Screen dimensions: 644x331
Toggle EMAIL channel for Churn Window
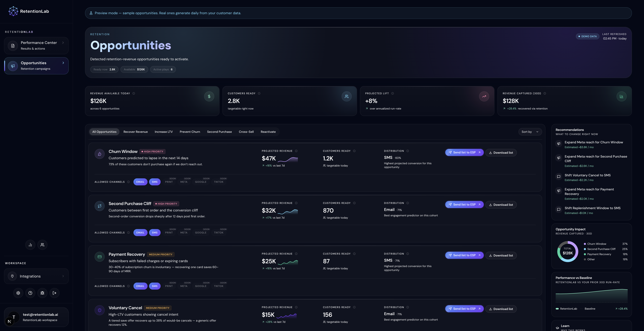tap(140, 182)
